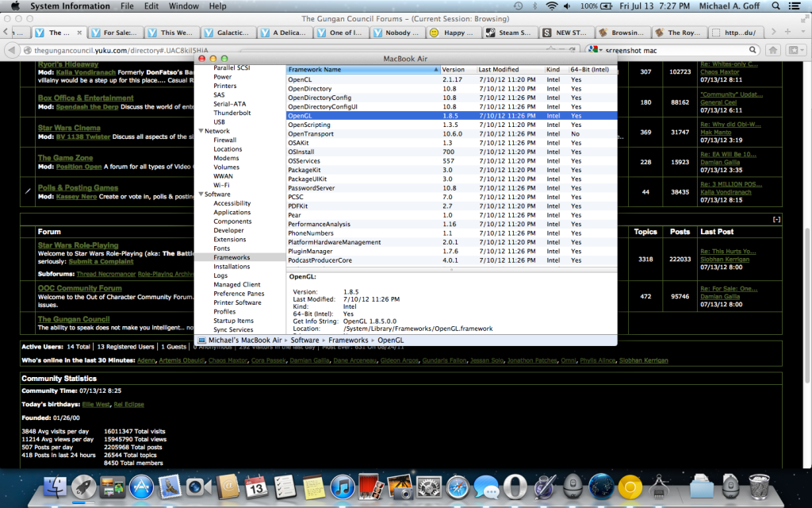Open the Calendar icon showing 13
The image size is (812, 508).
[x=256, y=488]
